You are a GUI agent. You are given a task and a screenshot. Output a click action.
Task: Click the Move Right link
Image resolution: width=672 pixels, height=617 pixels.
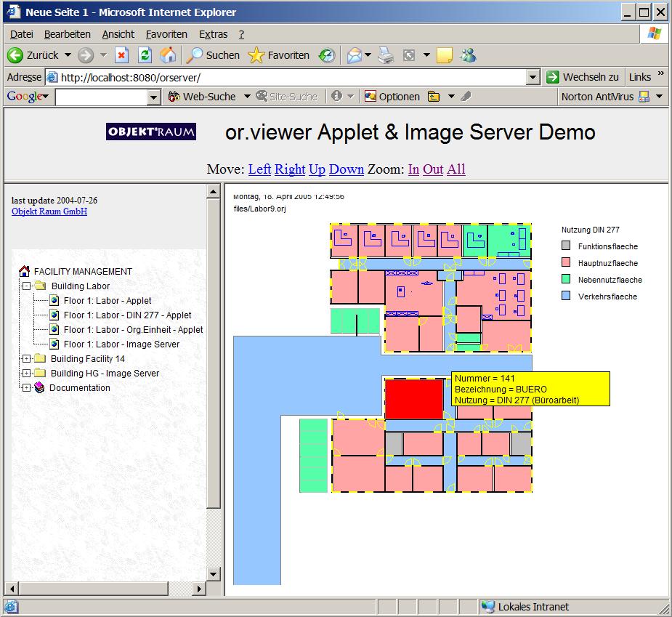coord(290,169)
